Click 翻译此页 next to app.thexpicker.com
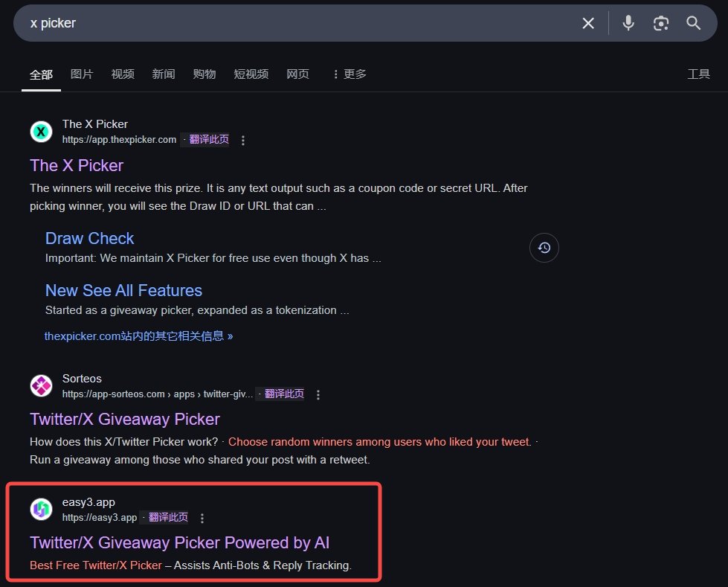 [209, 139]
